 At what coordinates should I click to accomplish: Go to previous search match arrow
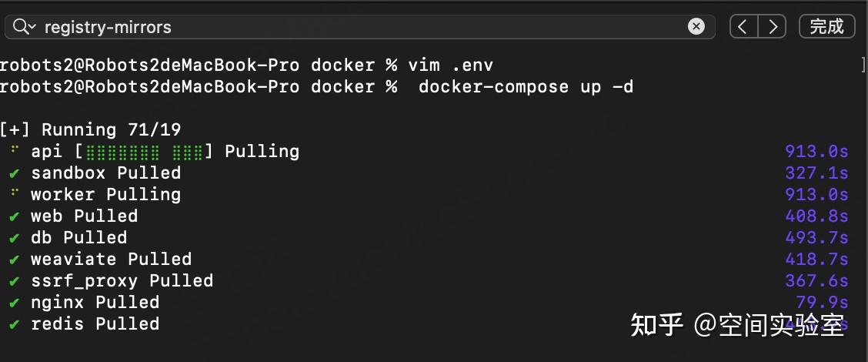point(743,27)
